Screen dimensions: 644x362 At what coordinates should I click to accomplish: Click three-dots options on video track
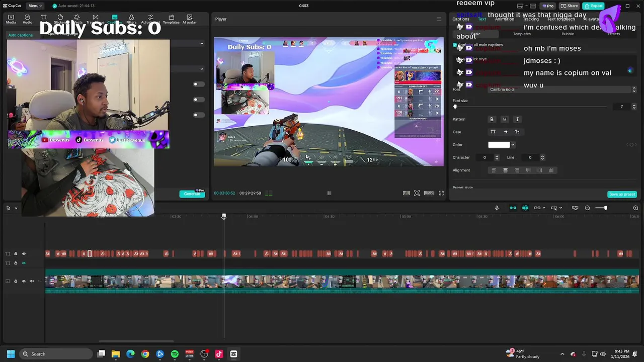40,281
